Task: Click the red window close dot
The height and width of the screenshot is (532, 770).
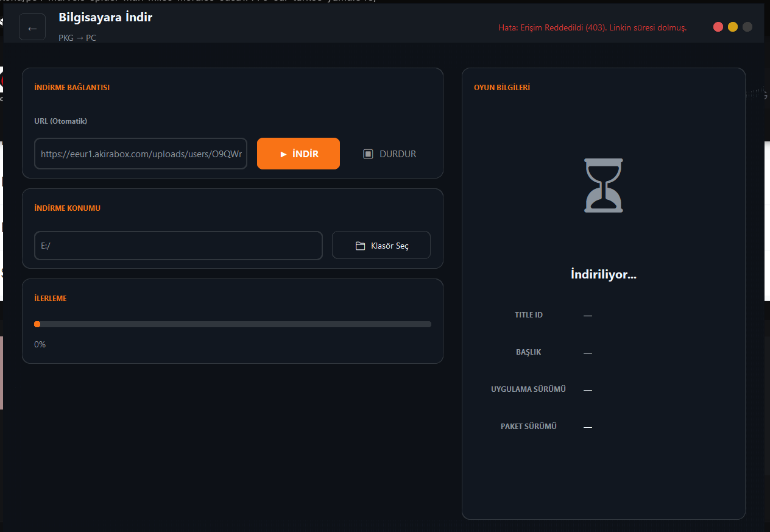Action: click(718, 27)
